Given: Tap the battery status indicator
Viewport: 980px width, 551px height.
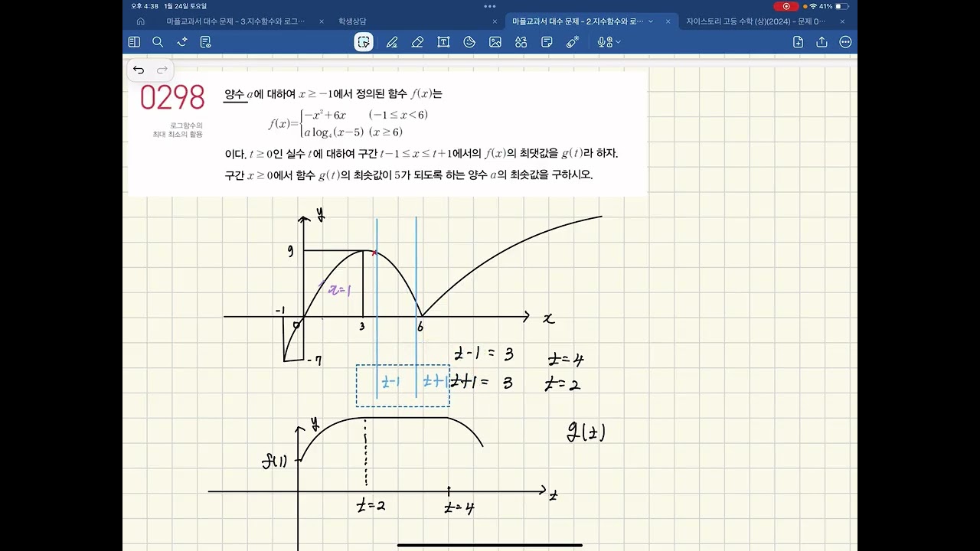Looking at the screenshot, I should click(x=843, y=6).
